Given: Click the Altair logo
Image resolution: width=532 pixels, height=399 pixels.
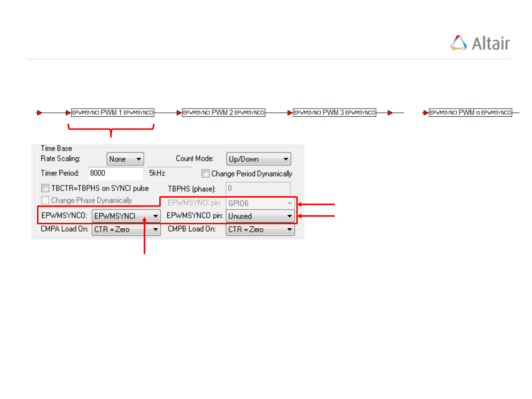Looking at the screenshot, I should point(480,43).
